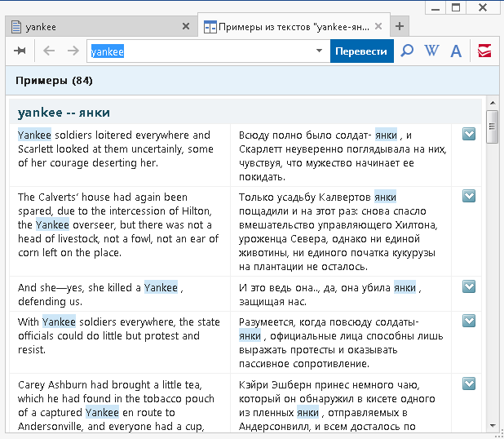Click text 'corn left on the place.'
The height and width of the screenshot is (439, 504).
(70, 253)
